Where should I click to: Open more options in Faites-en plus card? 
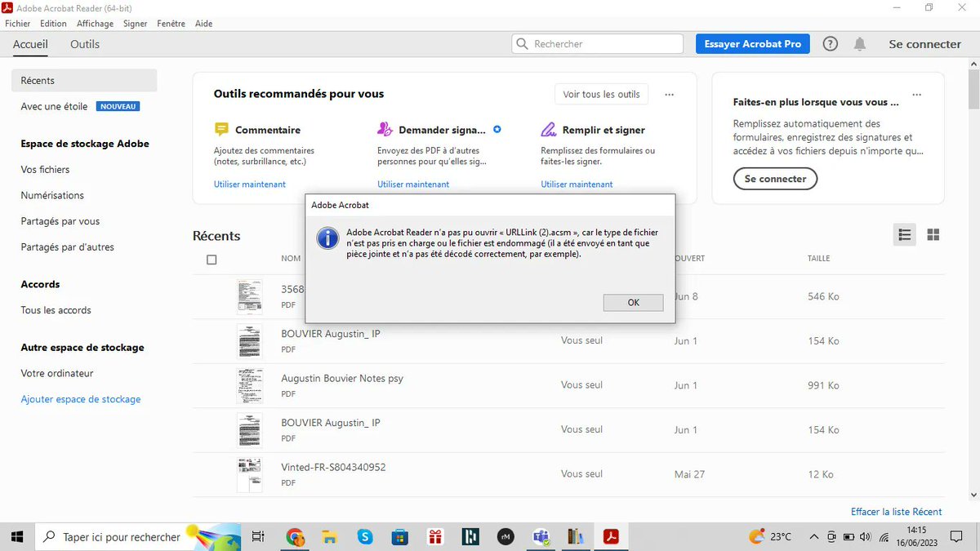point(917,95)
